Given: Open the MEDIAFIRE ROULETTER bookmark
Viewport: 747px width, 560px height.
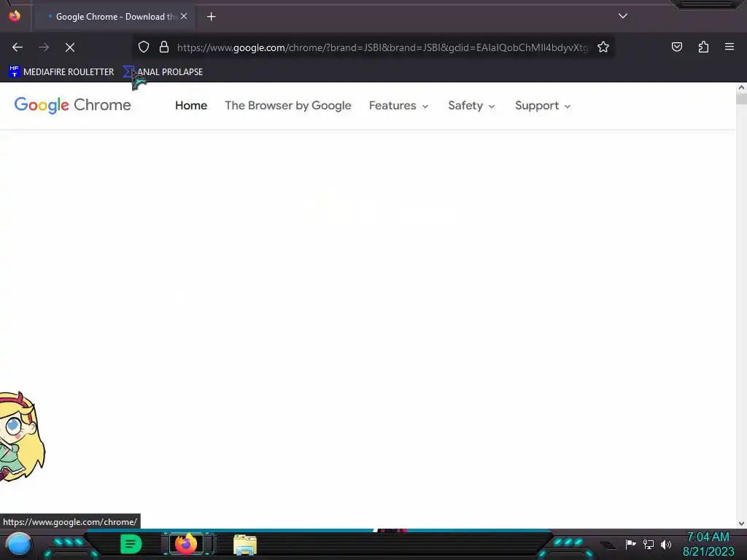Looking at the screenshot, I should coord(61,72).
